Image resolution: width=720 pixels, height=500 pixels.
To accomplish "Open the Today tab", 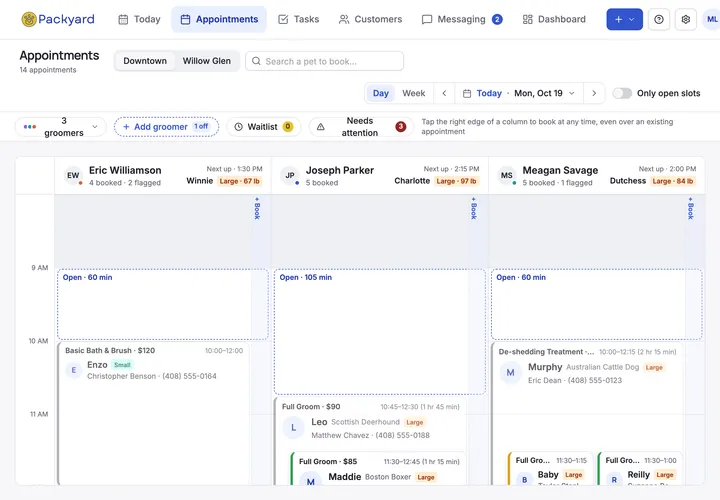I will (x=140, y=19).
